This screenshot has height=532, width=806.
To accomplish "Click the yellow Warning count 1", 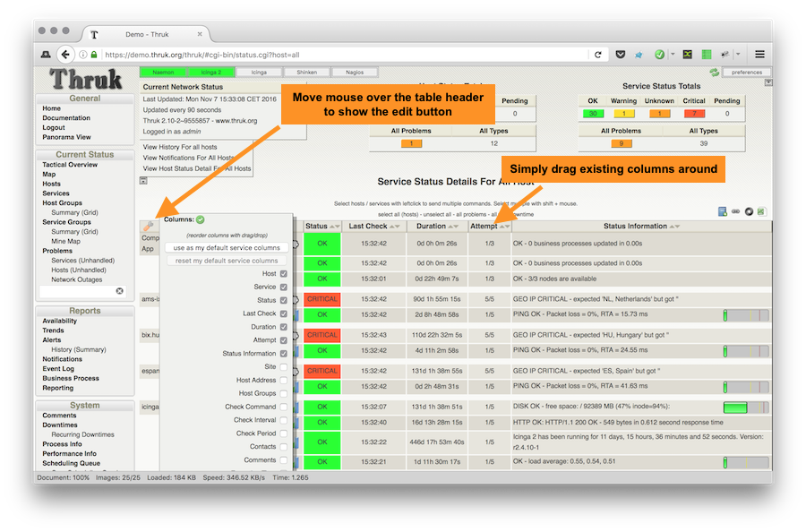I will pos(624,114).
